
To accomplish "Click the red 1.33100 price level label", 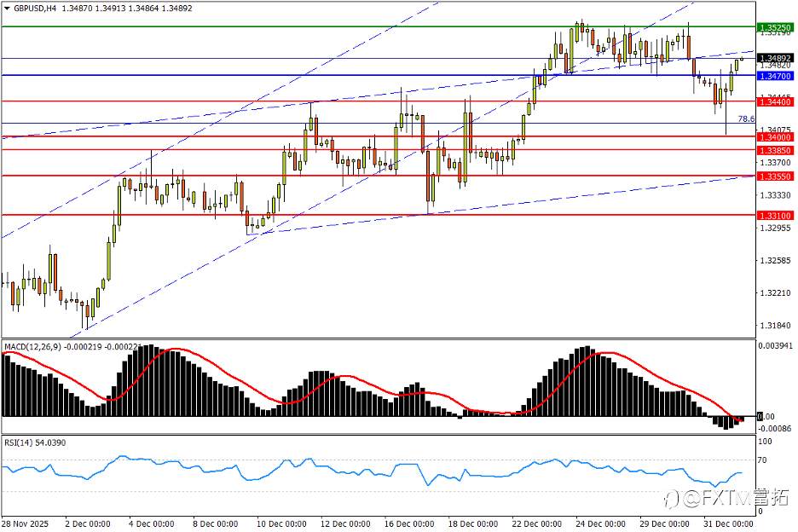I will pos(775,216).
